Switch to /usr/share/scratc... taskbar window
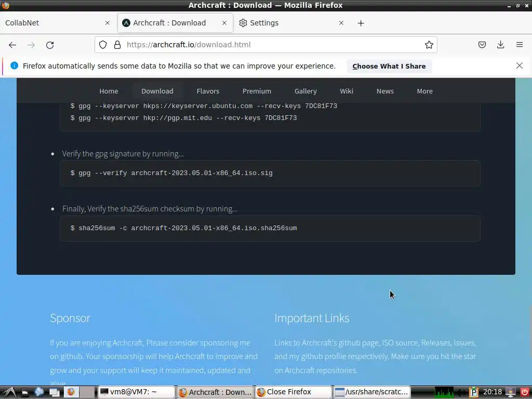 pos(372,392)
